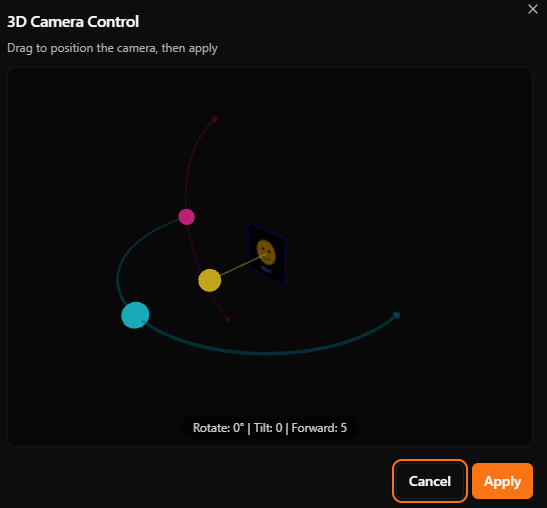Image resolution: width=547 pixels, height=508 pixels.
Task: Select the large cyan rotate handle
Action: tap(135, 315)
